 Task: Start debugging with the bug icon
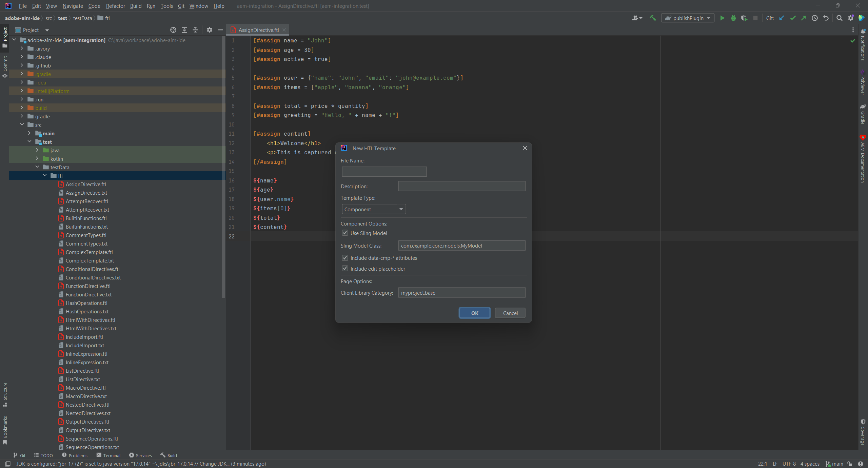click(x=733, y=18)
